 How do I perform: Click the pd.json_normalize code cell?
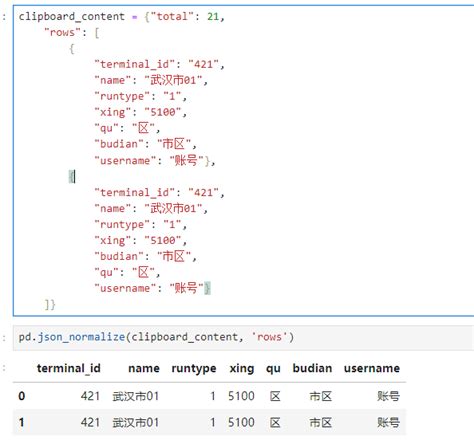pos(244,337)
